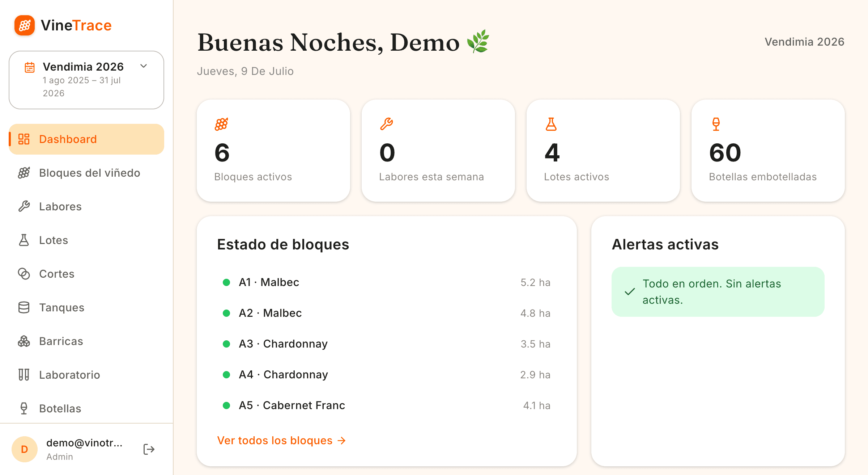Screen dimensions: 868x475
Task: Click the wine glass icon beside Botellas
Action: point(24,408)
